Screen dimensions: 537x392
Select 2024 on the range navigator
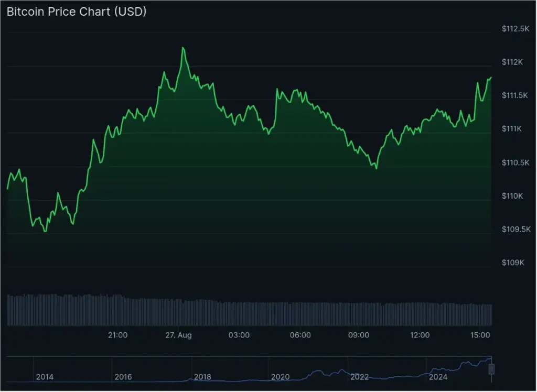438,377
